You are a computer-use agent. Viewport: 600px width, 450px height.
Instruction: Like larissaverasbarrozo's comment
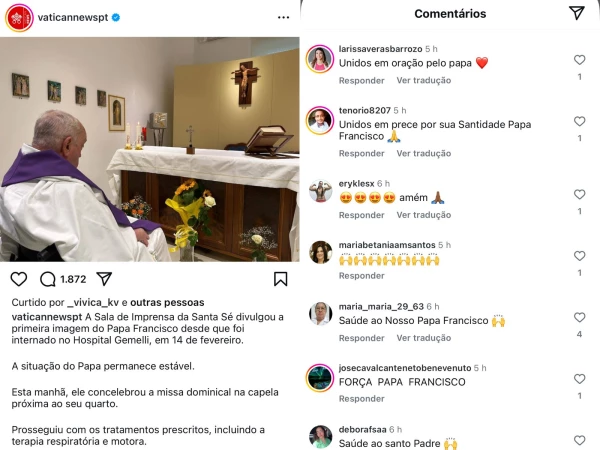579,60
